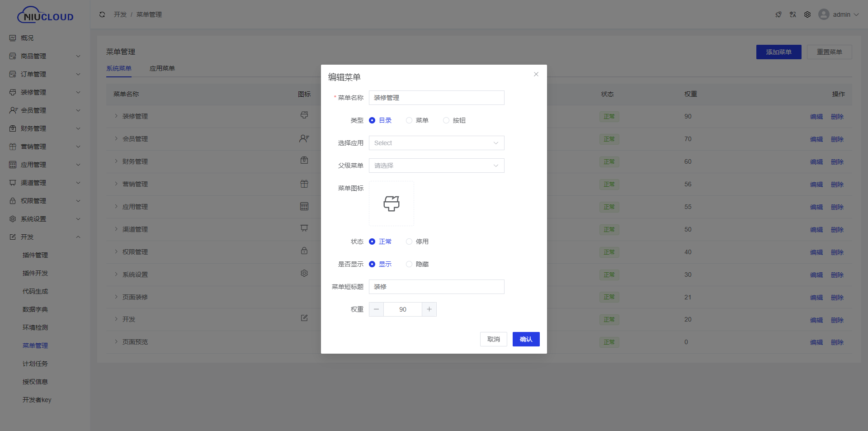Click 编辑 link in the 页面预览 row
Viewport: 868px width, 431px height.
point(816,342)
